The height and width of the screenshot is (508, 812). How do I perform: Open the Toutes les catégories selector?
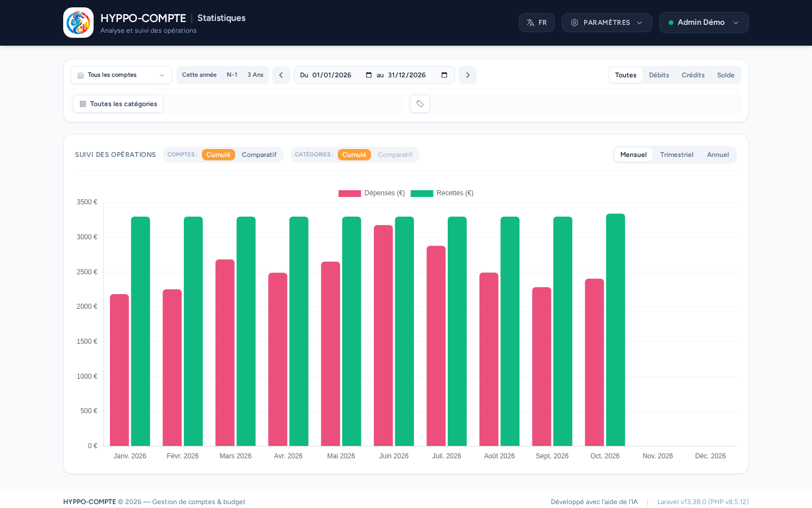118,104
